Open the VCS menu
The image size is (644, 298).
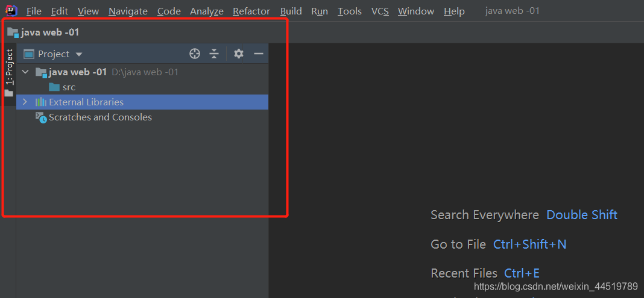380,11
